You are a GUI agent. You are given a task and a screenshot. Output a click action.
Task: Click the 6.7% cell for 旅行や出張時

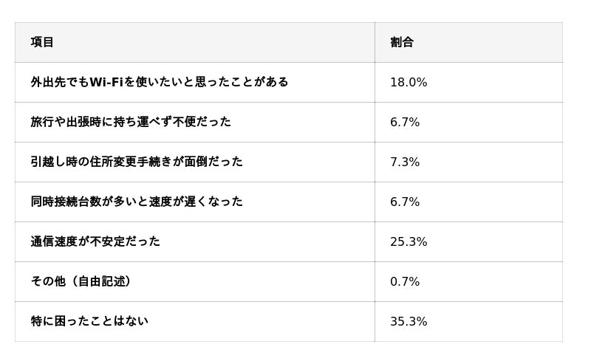[405, 122]
